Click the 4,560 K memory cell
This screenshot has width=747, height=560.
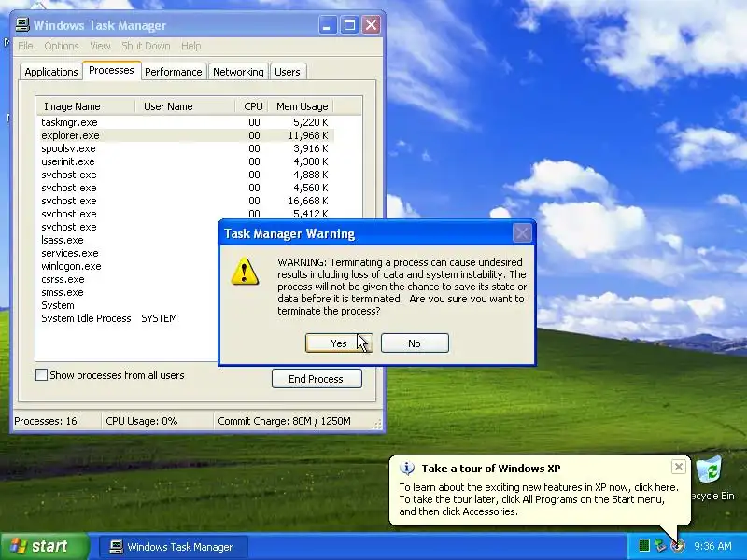[311, 189]
